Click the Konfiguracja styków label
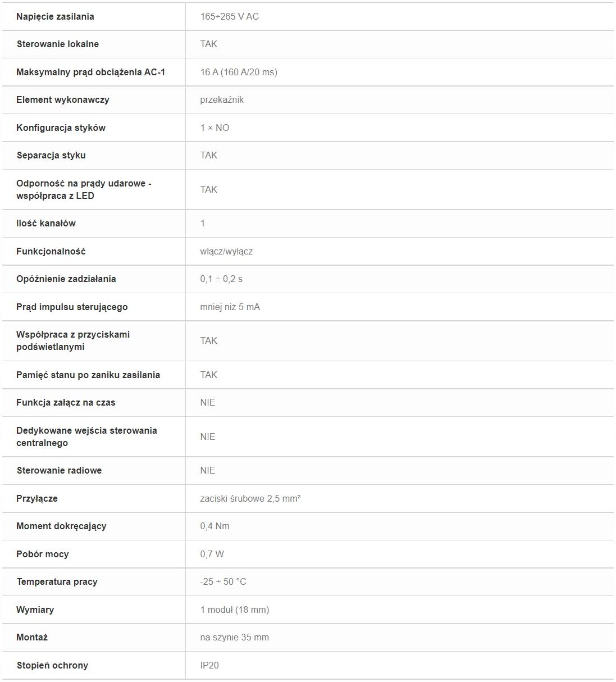Viewport: 616px width, 682px height. (x=61, y=128)
